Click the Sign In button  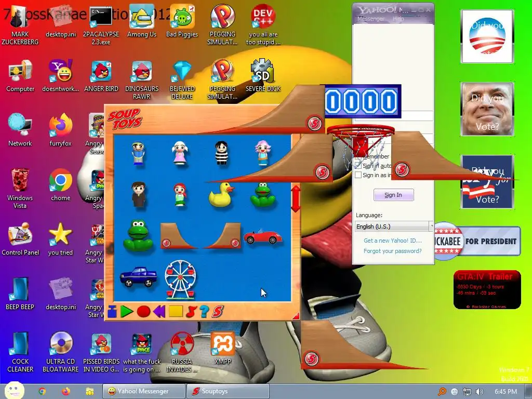pos(394,195)
